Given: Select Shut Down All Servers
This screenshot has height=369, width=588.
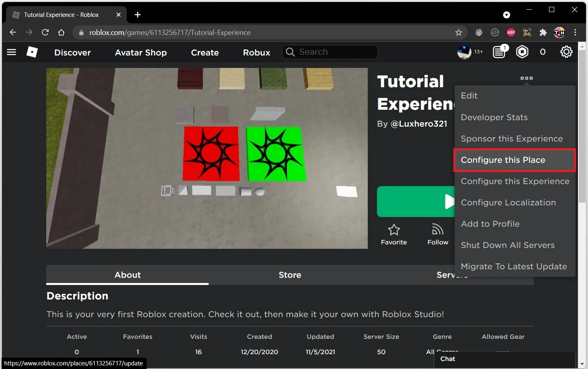Looking at the screenshot, I should 515,245.
